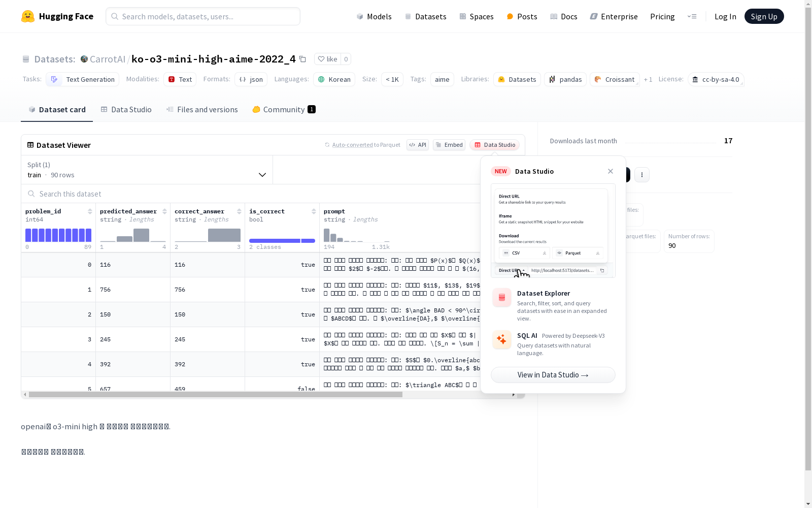The width and height of the screenshot is (812, 508).
Task: Click View in Data Studio button
Action: [553, 375]
